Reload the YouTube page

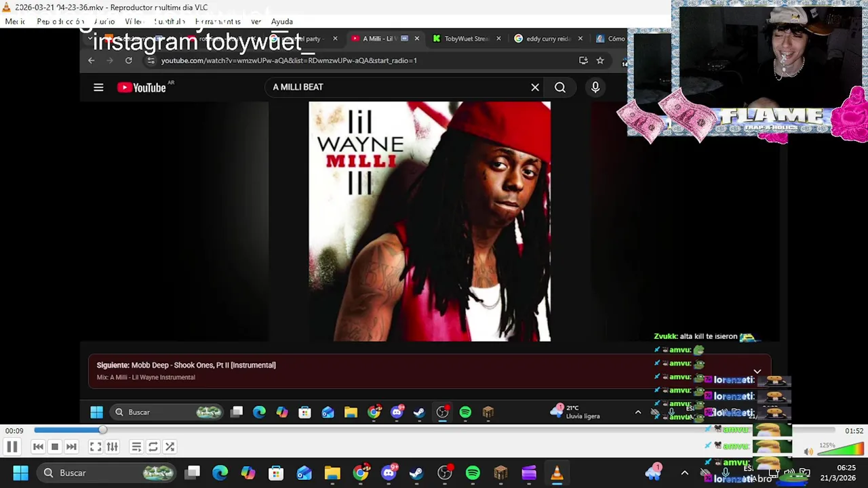coord(128,60)
